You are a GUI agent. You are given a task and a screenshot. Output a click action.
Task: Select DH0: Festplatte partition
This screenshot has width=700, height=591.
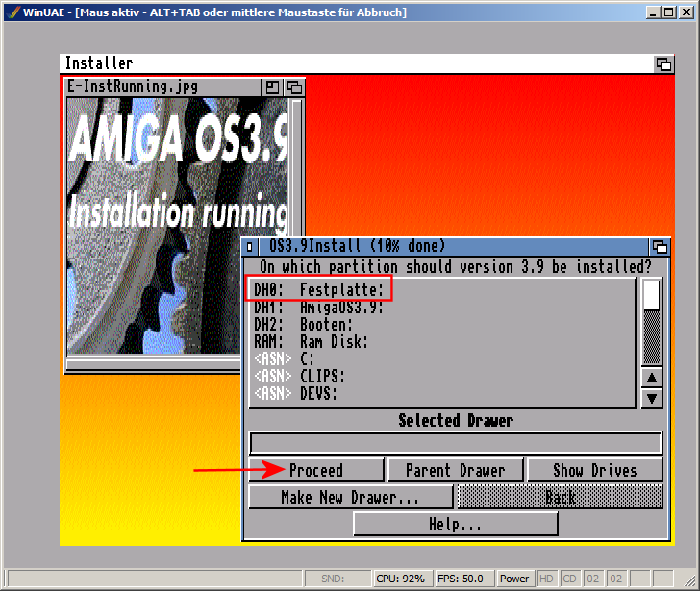tap(441, 290)
